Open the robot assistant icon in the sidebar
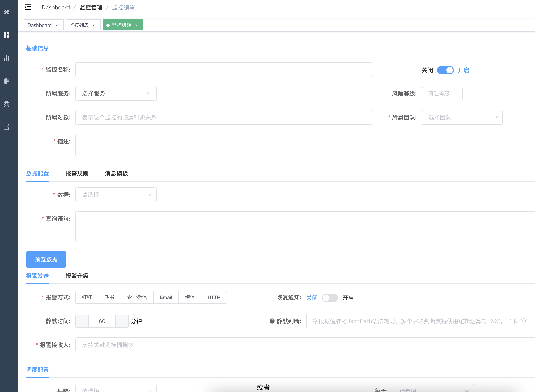The width and height of the screenshot is (535, 392). point(6,104)
